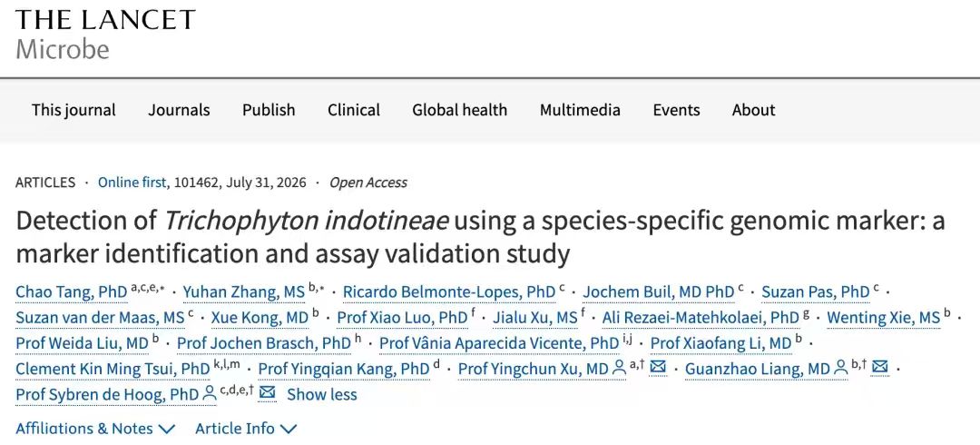
Task: Click envelope icon next to Sybren de Hoog
Action: click(268, 393)
